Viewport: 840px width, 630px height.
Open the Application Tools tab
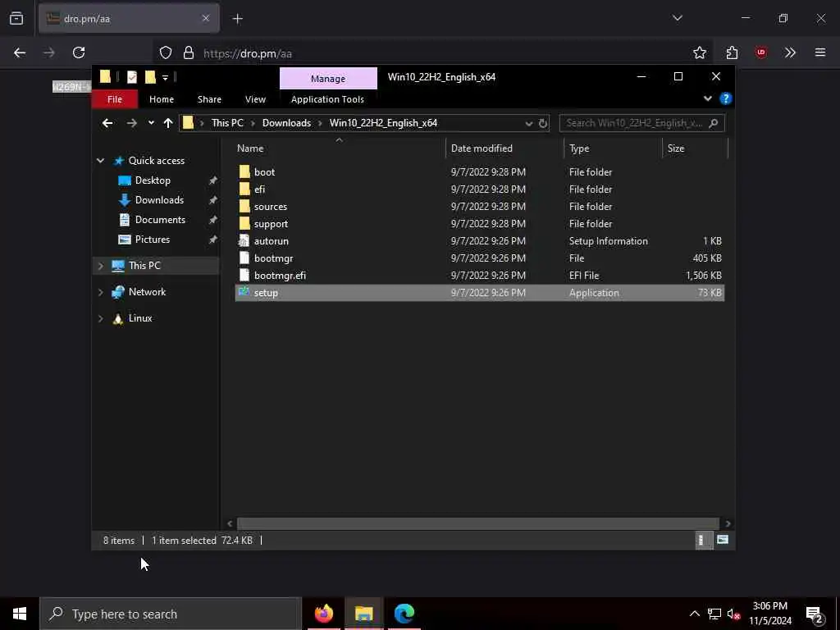pos(327,99)
